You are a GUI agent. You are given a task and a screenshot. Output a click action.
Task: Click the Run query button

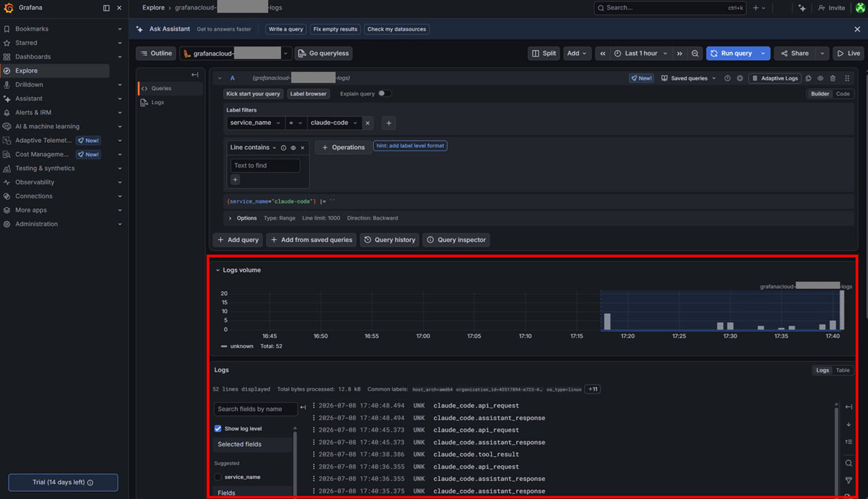pos(732,53)
